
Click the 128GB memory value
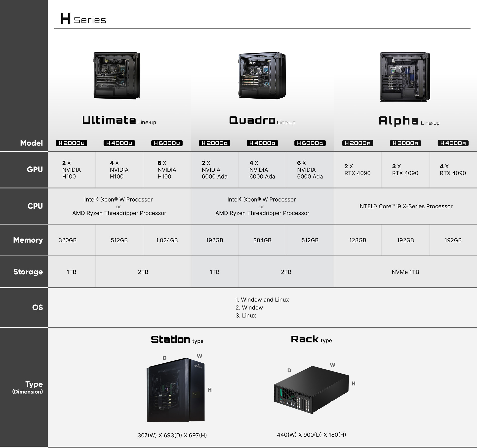coord(358,240)
